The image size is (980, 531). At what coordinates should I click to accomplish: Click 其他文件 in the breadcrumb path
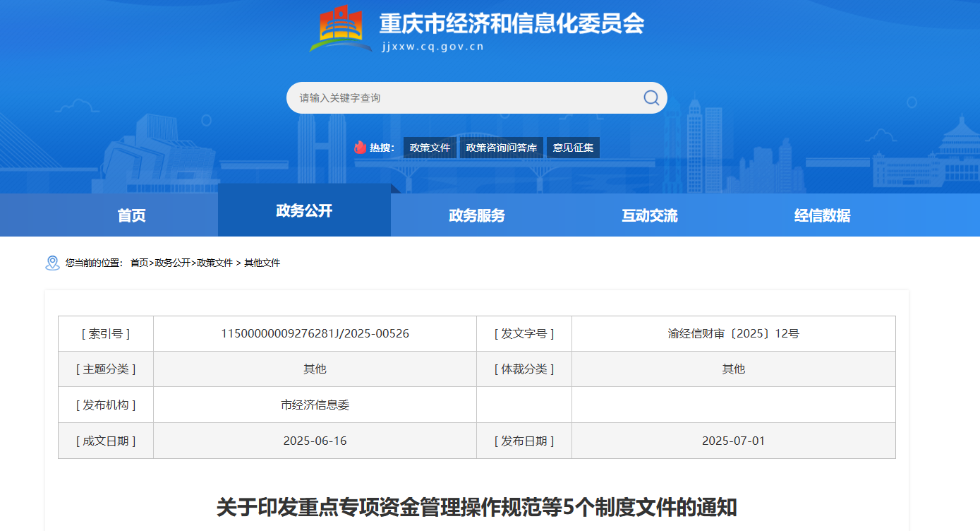click(262, 263)
